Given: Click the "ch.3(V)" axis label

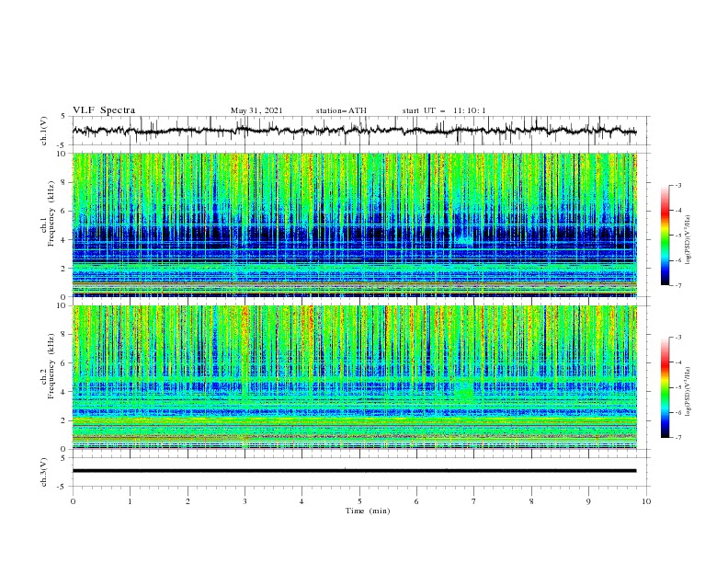Looking at the screenshot, I should click(x=44, y=472).
